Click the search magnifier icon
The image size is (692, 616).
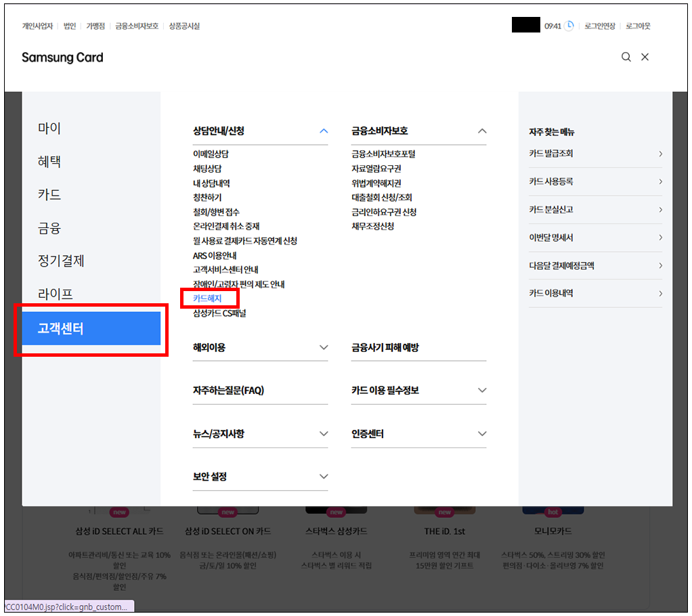pyautogui.click(x=626, y=58)
